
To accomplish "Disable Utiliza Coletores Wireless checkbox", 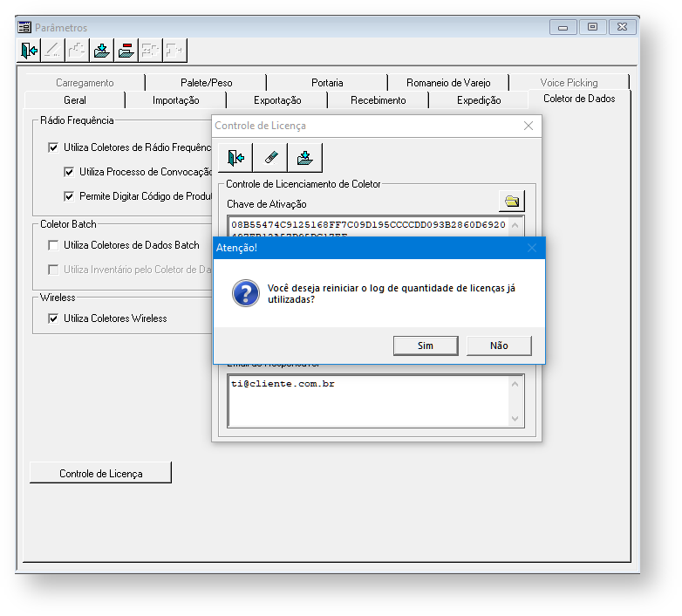I will point(53,318).
